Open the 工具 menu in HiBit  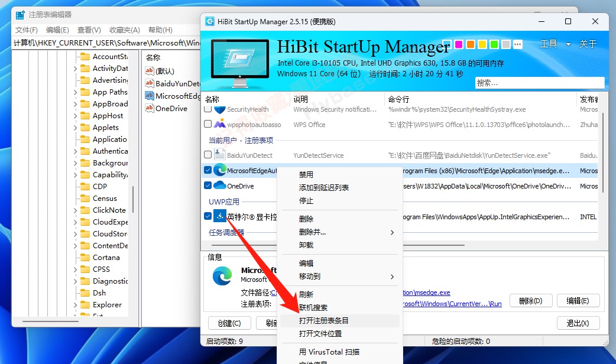tap(549, 44)
